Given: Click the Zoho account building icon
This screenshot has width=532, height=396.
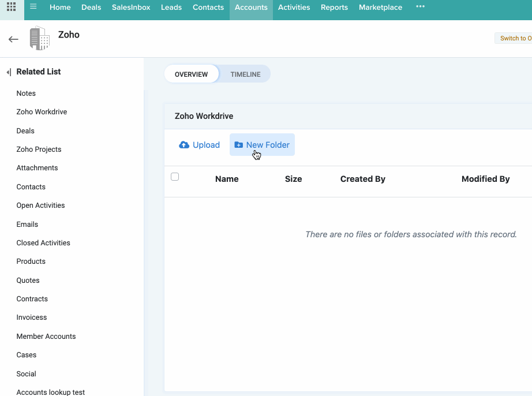Looking at the screenshot, I should [39, 38].
